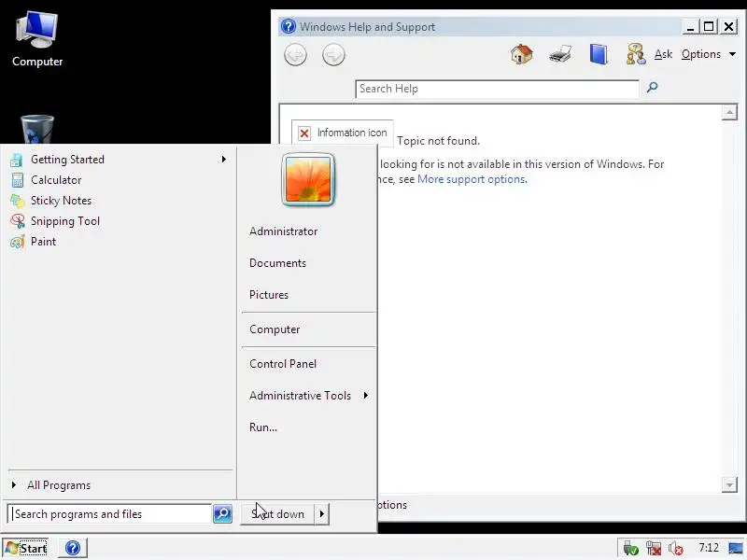Viewport: 747px width, 560px height.
Task: Click the 'Topic not found.' text
Action: (x=438, y=141)
